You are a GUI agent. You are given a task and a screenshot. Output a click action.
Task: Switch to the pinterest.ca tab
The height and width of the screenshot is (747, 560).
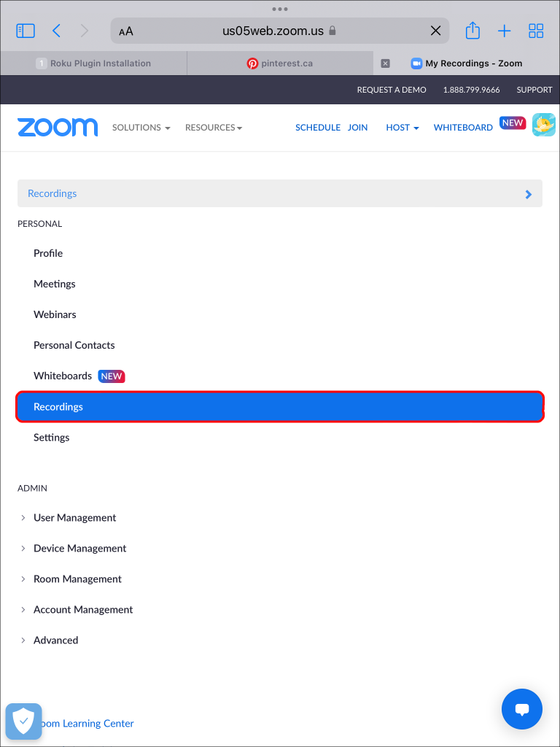click(279, 63)
